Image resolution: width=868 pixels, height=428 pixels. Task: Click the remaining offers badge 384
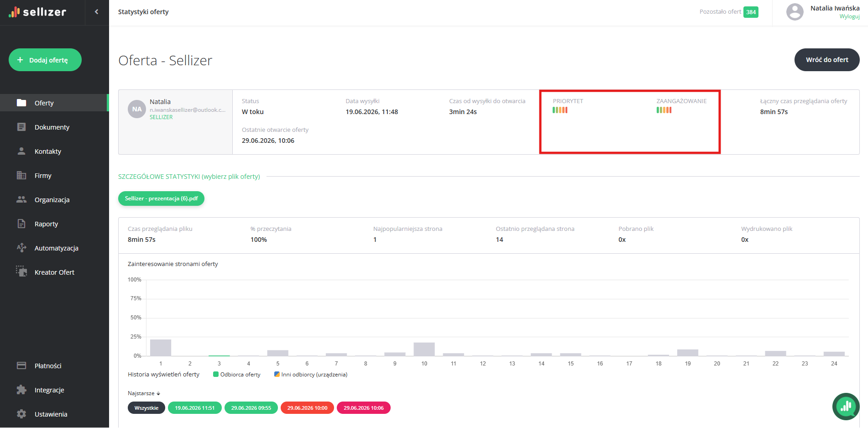click(751, 12)
